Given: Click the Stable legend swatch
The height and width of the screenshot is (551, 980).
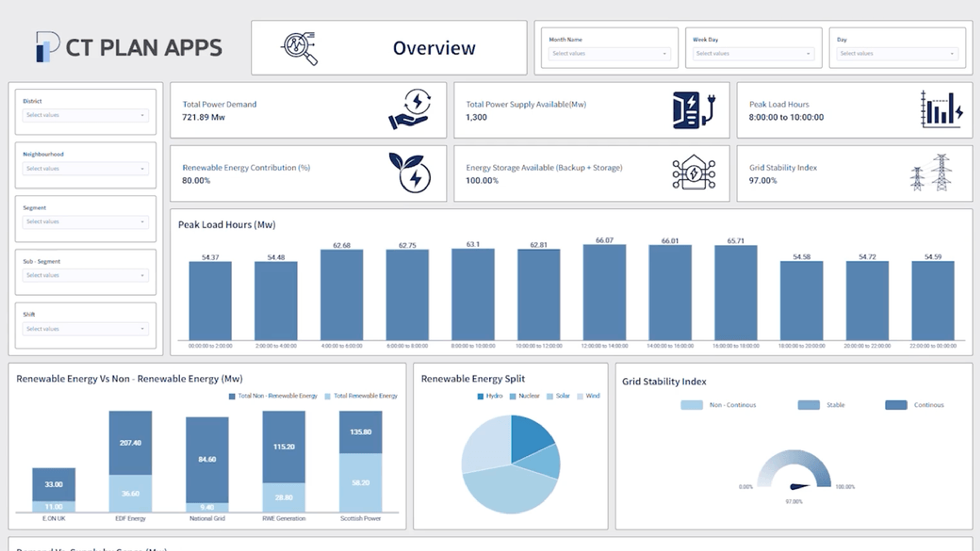Looking at the screenshot, I should [x=809, y=405].
